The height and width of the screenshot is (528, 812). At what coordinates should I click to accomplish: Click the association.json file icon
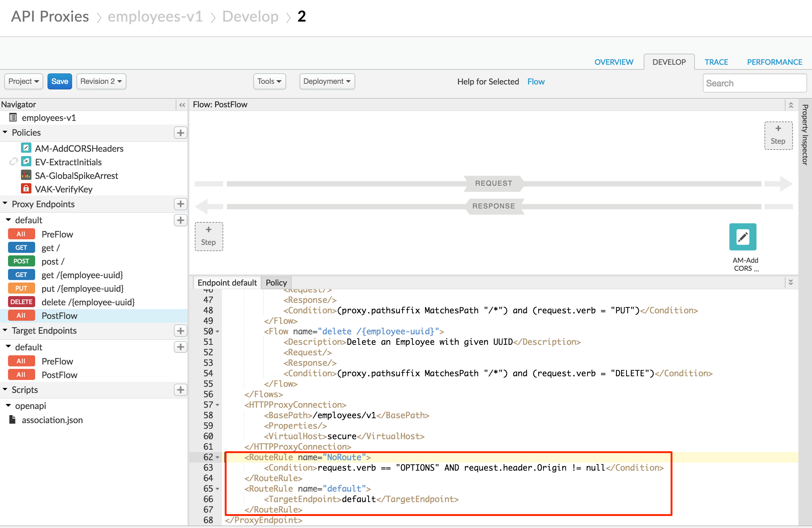click(x=12, y=419)
